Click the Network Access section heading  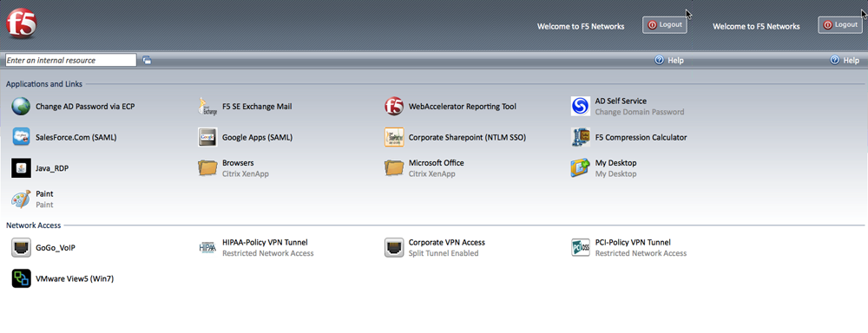[33, 225]
